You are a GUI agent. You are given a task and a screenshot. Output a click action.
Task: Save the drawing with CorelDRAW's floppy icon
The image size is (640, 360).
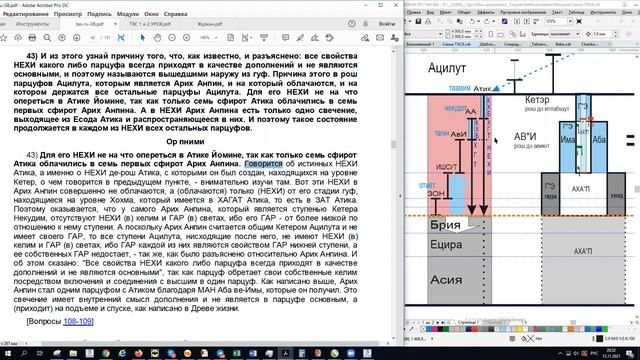pyautogui.click(x=419, y=21)
